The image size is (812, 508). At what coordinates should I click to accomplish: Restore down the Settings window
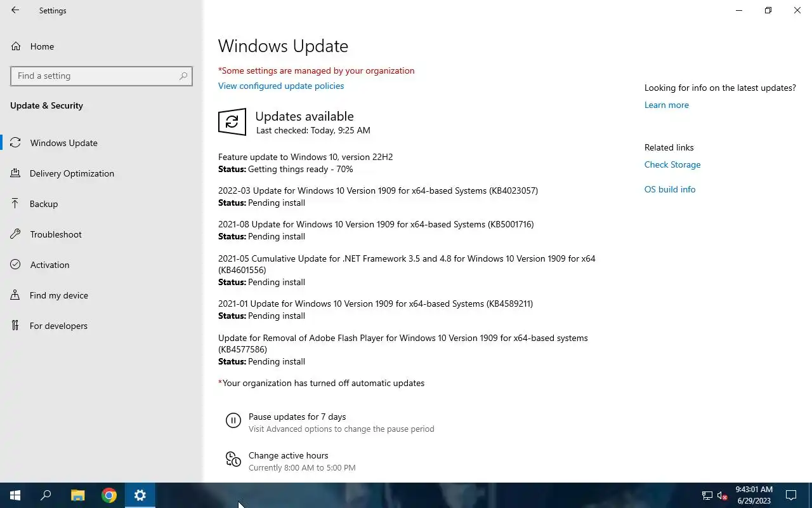pos(768,10)
